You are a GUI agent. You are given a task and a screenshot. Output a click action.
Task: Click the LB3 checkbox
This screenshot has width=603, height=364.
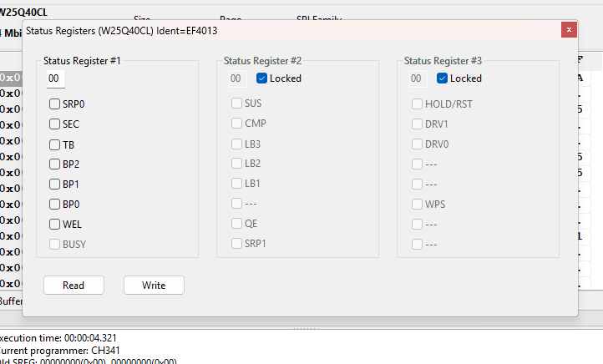point(236,144)
